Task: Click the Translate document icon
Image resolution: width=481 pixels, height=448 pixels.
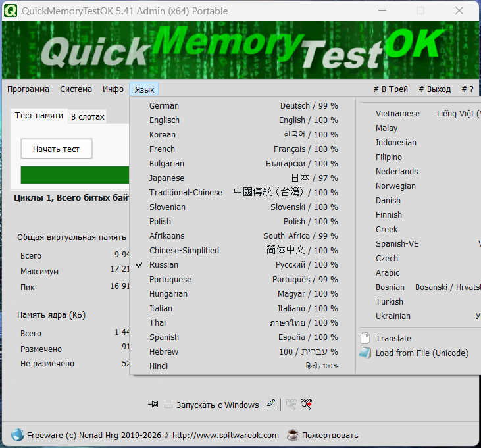Action: point(365,338)
